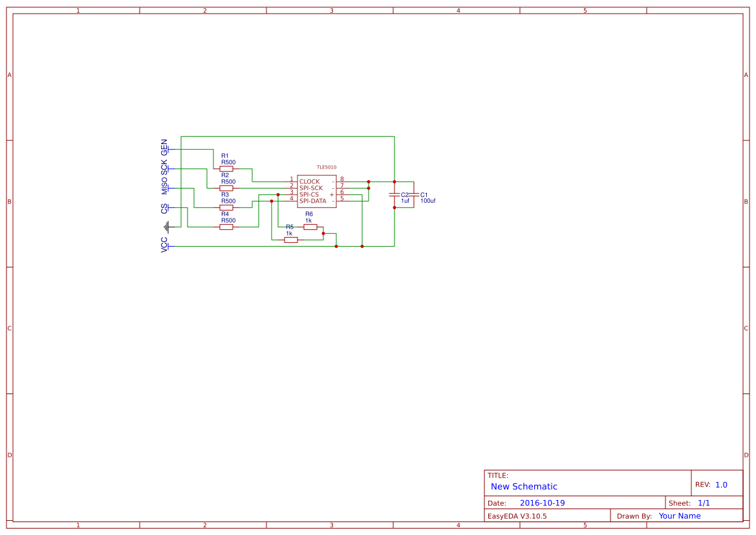The width and height of the screenshot is (756, 535).
Task: Select the TLE5010 chip body
Action: coord(316,191)
